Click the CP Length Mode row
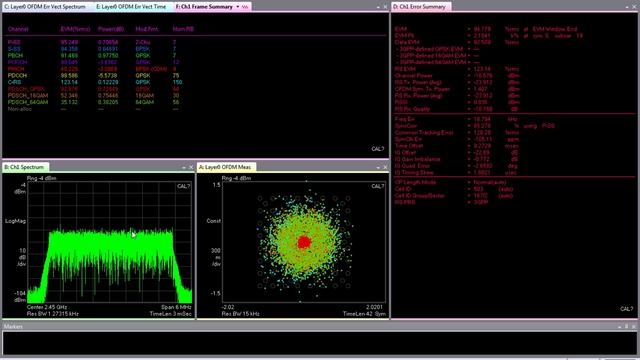The height and width of the screenshot is (360, 640). pos(451,182)
